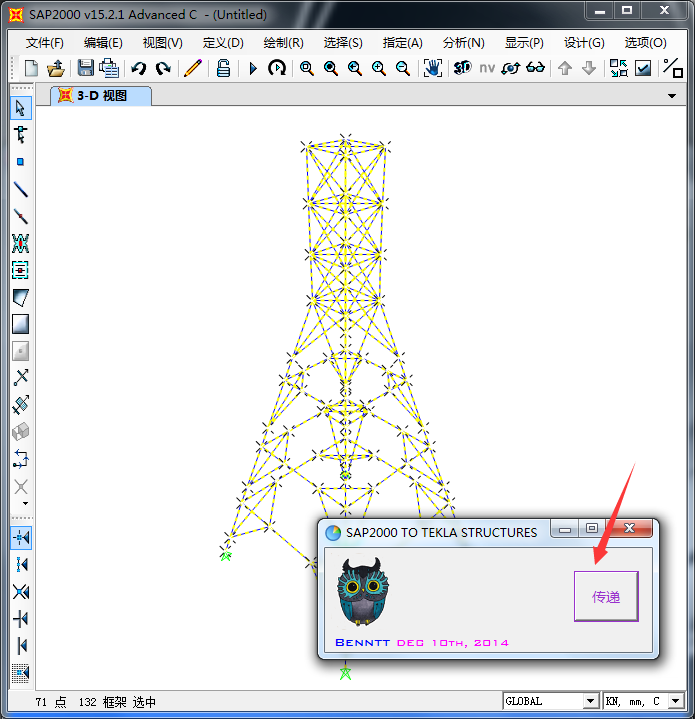This screenshot has width=695, height=719.
Task: Expand the view tab list arrow
Action: pyautogui.click(x=672, y=96)
